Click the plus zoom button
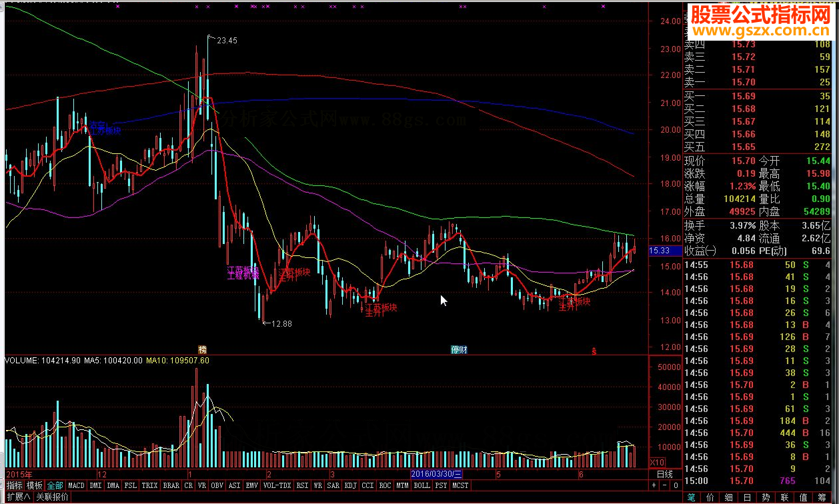 [x=654, y=485]
